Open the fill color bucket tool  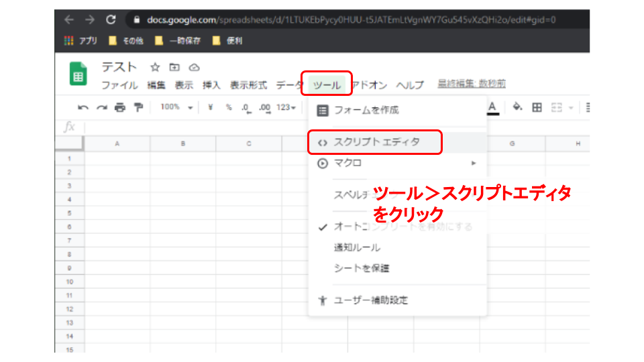[x=517, y=107]
